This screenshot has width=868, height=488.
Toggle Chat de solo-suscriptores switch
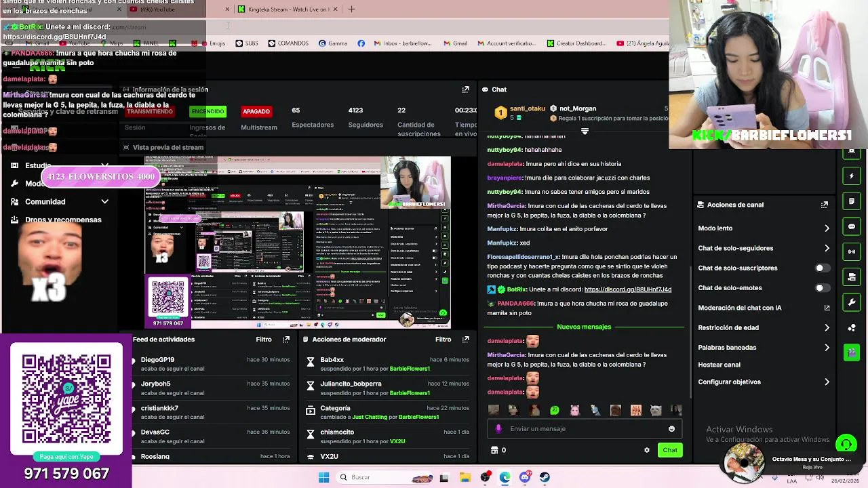pos(822,268)
